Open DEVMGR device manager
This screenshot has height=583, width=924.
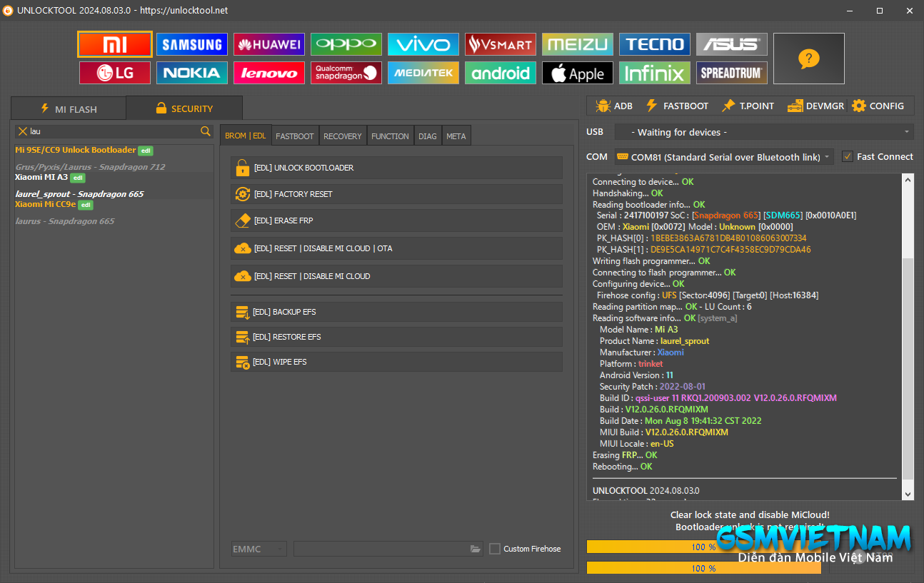[815, 106]
